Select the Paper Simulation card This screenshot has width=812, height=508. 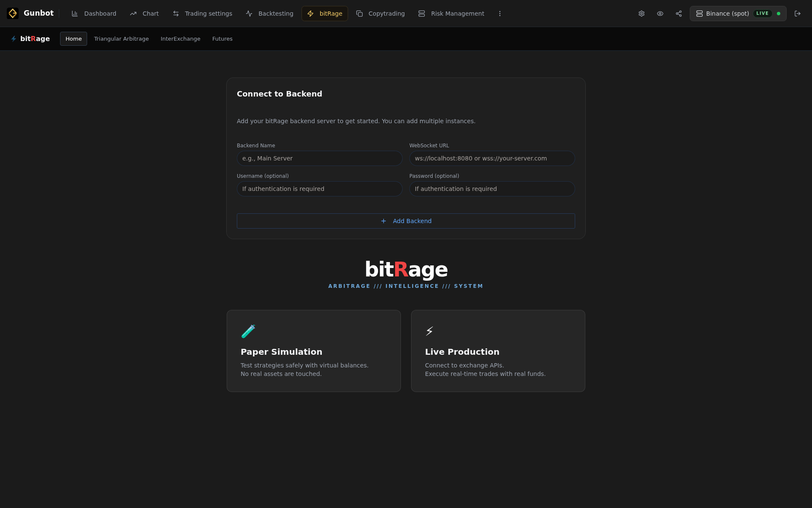[x=314, y=351]
